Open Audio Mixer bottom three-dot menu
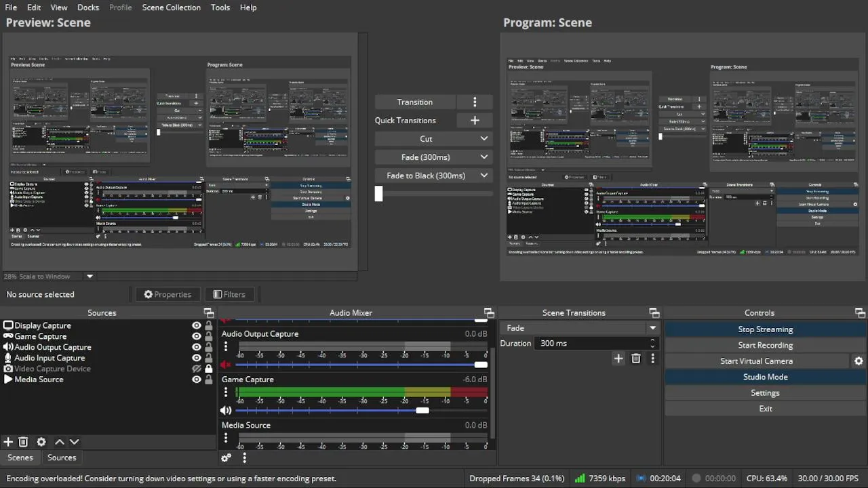This screenshot has width=868, height=488. pyautogui.click(x=244, y=457)
